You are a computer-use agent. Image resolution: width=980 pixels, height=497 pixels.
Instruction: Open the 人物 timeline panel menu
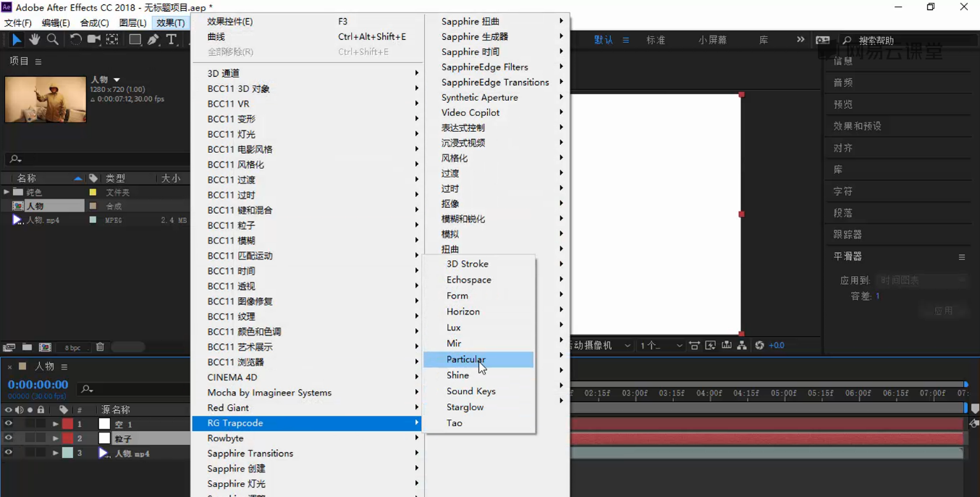point(64,367)
